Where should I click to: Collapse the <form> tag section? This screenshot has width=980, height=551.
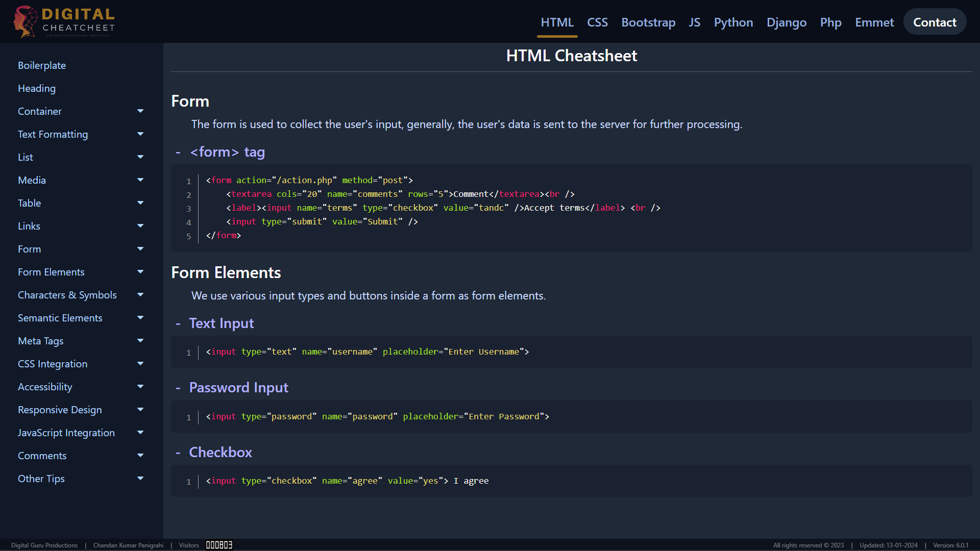pos(178,152)
